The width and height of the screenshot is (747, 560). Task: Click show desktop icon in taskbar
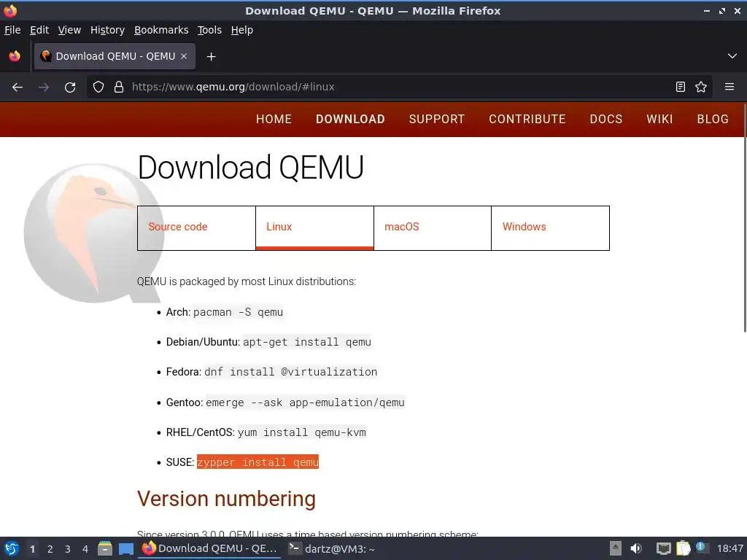pos(126,549)
